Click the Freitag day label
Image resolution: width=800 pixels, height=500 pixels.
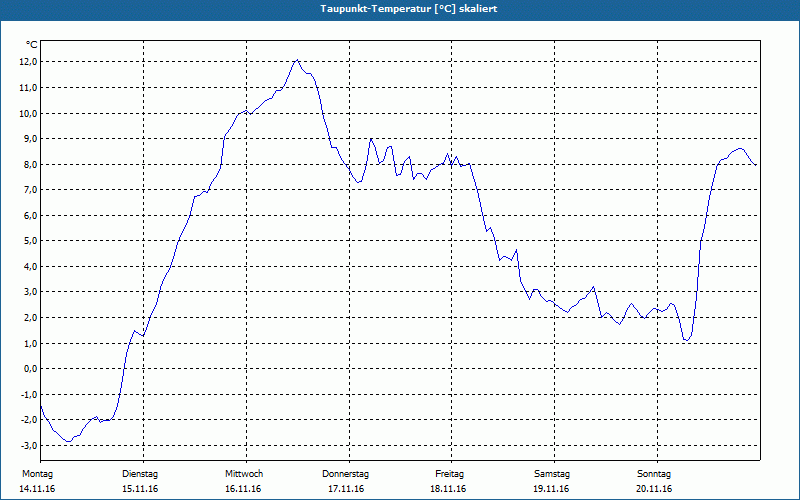449,474
